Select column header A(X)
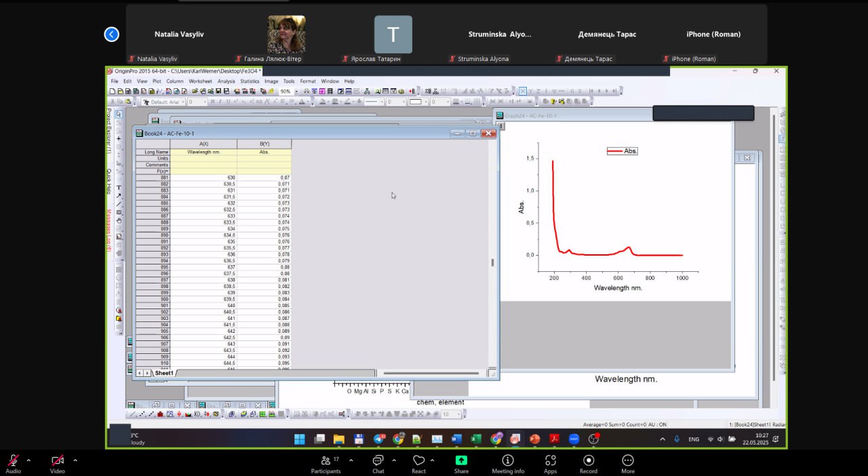The height and width of the screenshot is (476, 868). (203, 144)
